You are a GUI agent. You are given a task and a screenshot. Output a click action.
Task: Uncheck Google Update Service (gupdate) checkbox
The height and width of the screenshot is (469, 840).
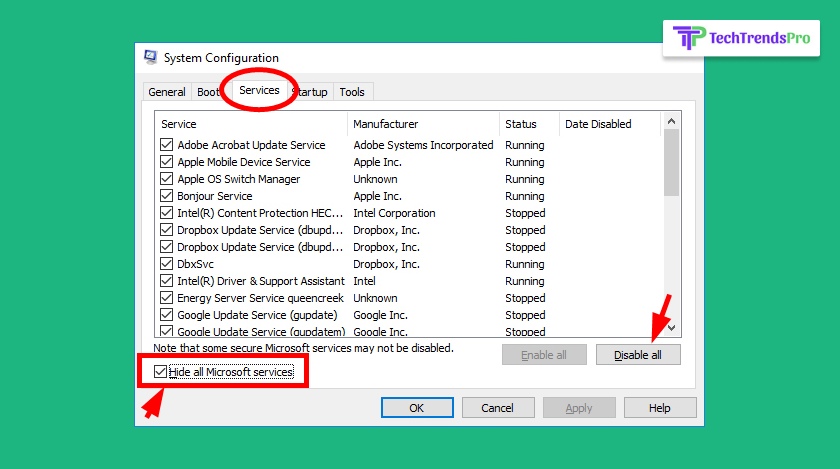(x=166, y=315)
